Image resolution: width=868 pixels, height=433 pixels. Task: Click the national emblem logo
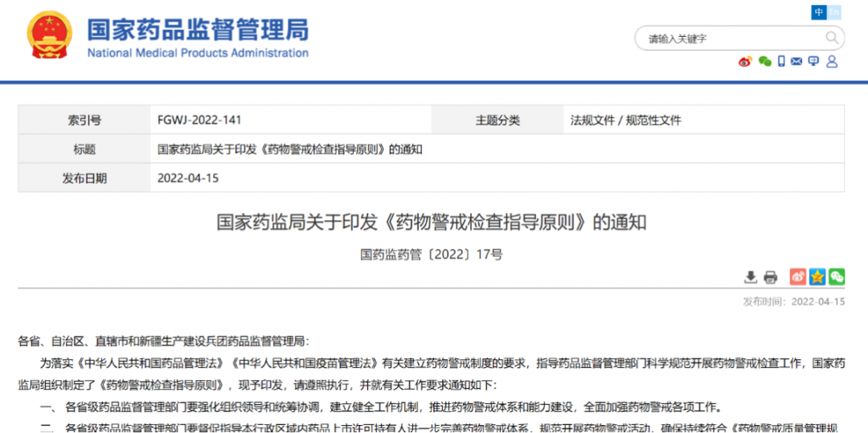click(50, 37)
